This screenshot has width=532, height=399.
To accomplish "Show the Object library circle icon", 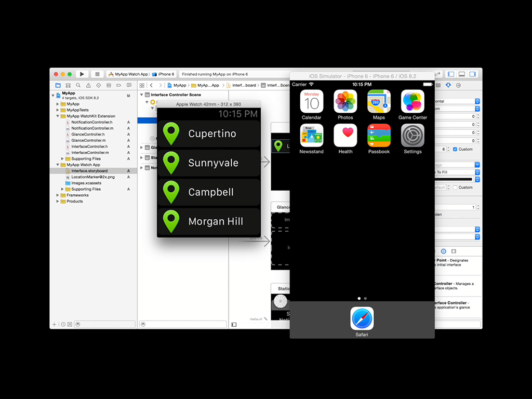I will (x=444, y=251).
